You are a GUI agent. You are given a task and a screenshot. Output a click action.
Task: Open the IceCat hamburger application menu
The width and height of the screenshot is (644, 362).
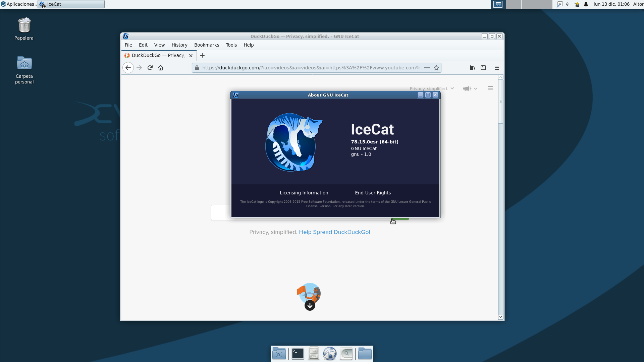coord(497,68)
